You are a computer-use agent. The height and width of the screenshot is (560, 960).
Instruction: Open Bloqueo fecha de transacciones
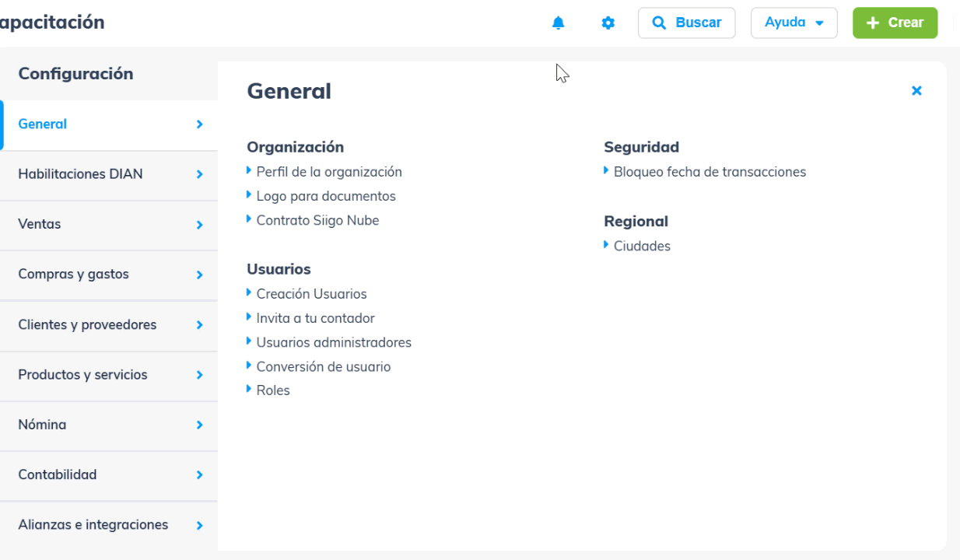click(x=709, y=172)
